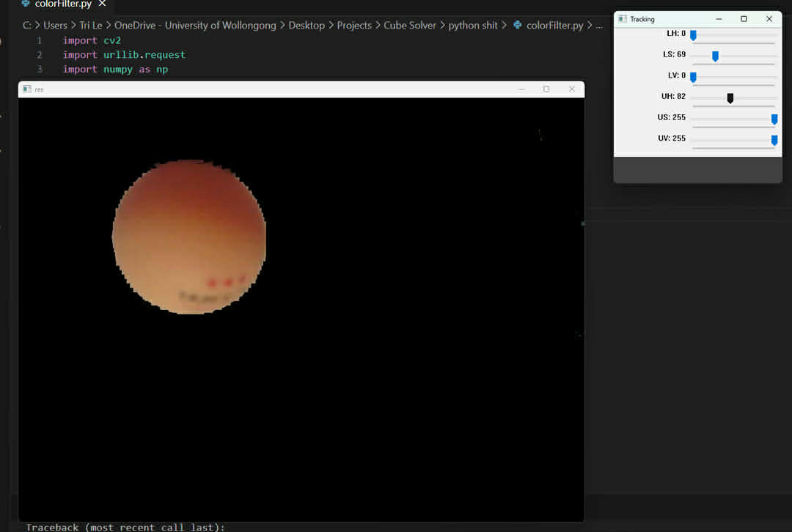Close the colorFilter.py tab
This screenshot has width=792, height=532.
coord(101,4)
